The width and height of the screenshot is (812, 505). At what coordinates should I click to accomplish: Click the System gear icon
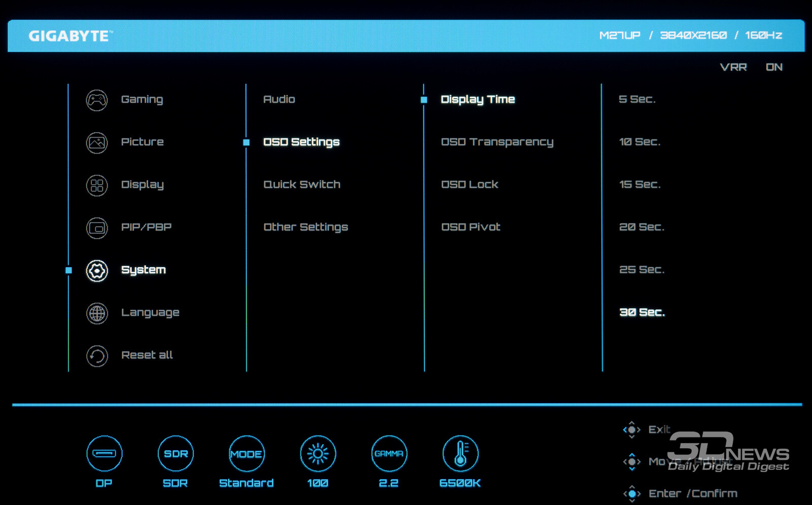pos(96,270)
